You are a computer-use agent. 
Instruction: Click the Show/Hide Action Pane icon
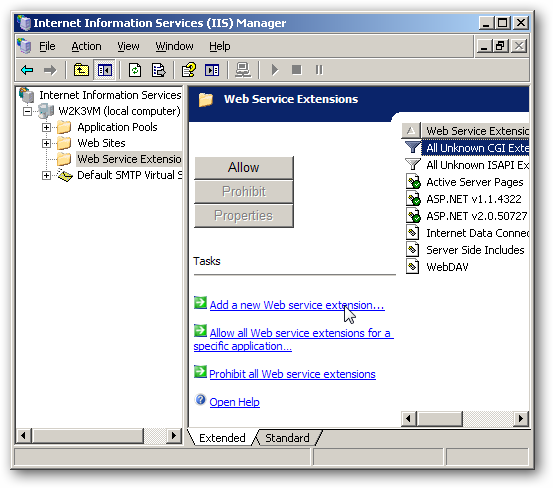coord(212,70)
